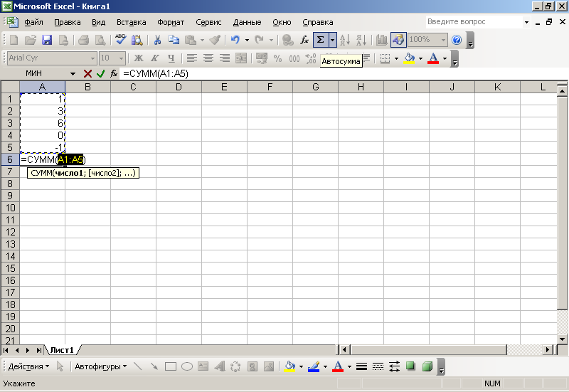Open the Name Box dropdown showing МИН
569x392 pixels.
coord(73,74)
